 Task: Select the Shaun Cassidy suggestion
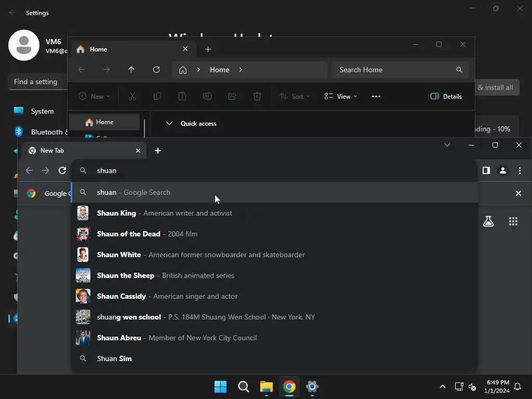click(274, 296)
